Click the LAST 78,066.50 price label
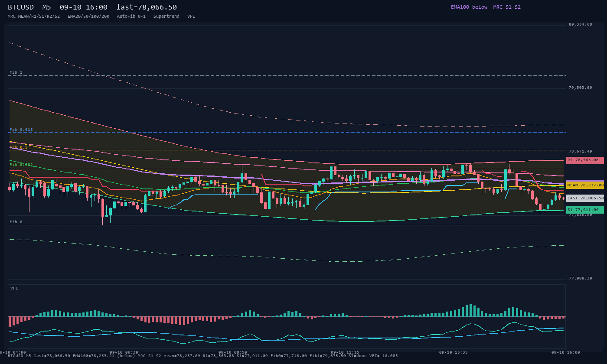 [x=585, y=198]
